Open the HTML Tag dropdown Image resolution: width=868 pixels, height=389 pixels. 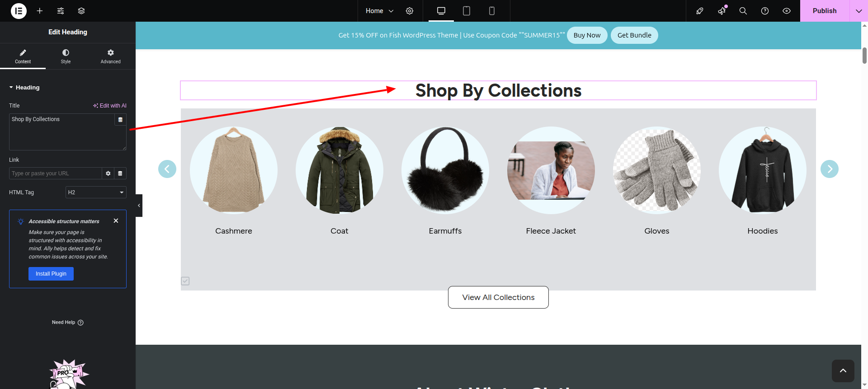96,192
